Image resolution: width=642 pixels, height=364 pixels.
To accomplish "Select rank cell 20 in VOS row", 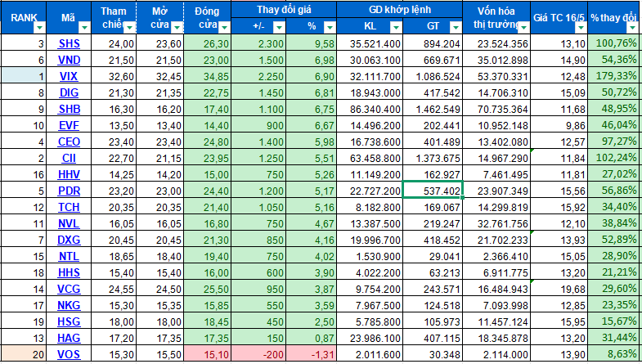I will click(24, 354).
